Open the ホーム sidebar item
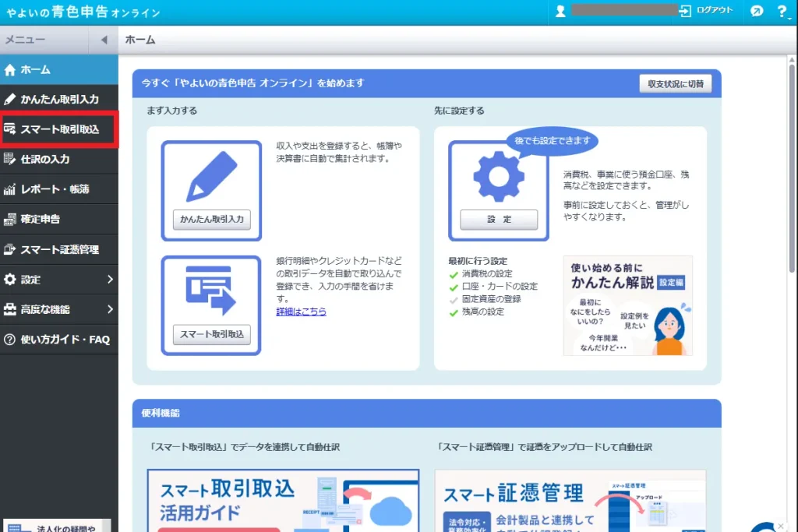 tap(59, 69)
